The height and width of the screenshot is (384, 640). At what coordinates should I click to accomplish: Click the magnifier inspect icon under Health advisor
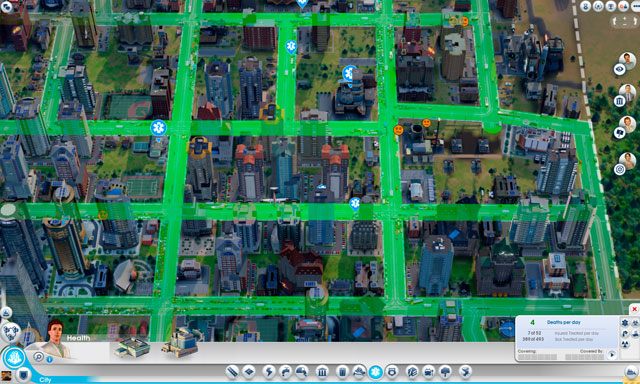click(x=38, y=357)
